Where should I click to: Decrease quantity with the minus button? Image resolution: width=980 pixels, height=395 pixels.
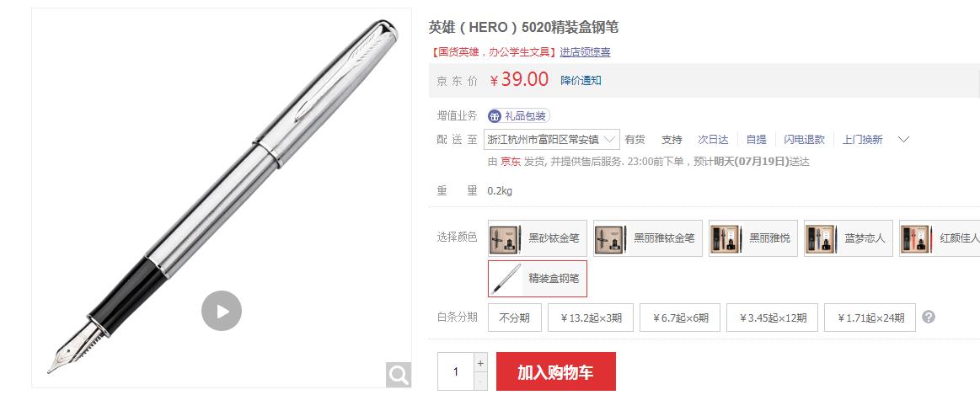(480, 382)
